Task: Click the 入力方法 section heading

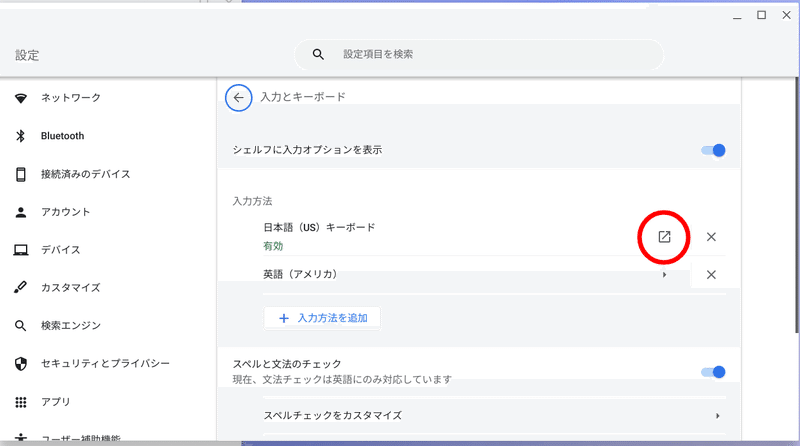Action: point(252,201)
